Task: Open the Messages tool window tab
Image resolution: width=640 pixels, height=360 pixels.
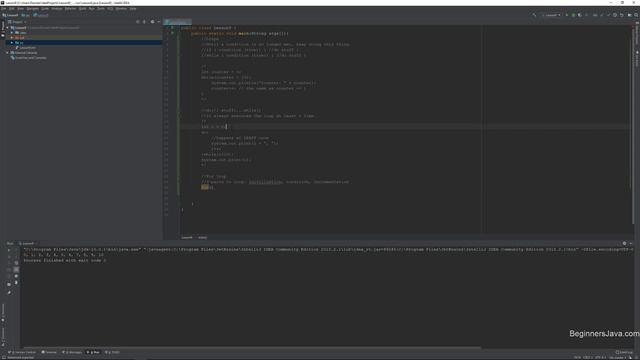Action: click(73, 352)
